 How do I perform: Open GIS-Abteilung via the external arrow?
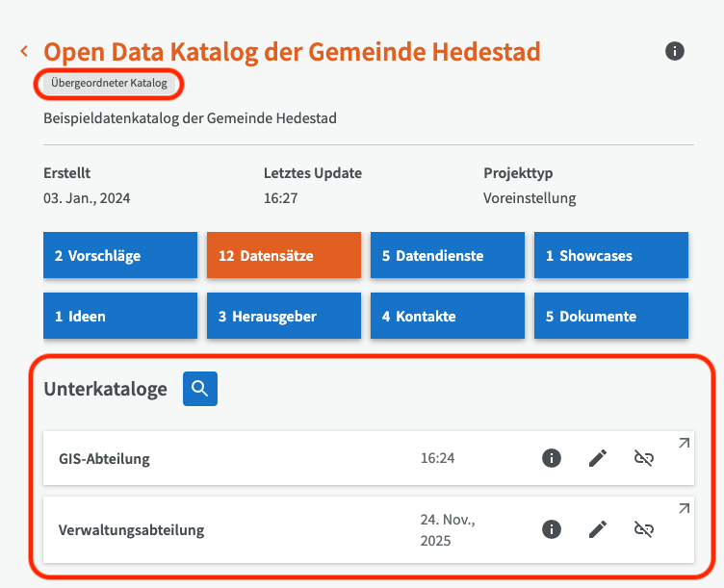coord(684,443)
